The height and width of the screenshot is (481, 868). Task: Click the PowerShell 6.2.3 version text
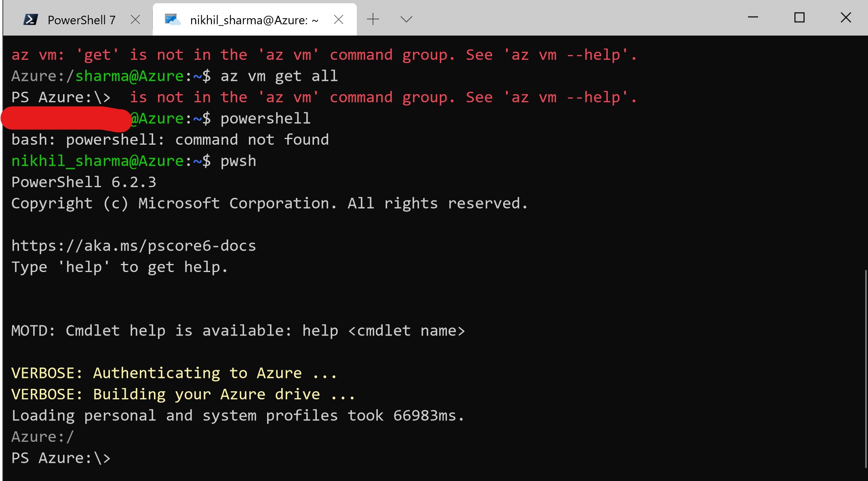tap(83, 182)
